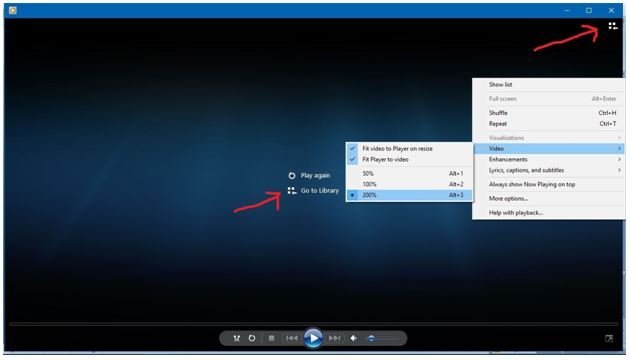The width and height of the screenshot is (630, 360).
Task: Select 50% video size
Action: click(409, 174)
